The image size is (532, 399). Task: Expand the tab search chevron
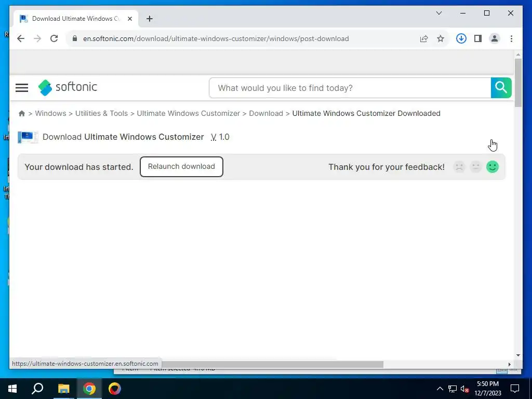click(x=438, y=13)
